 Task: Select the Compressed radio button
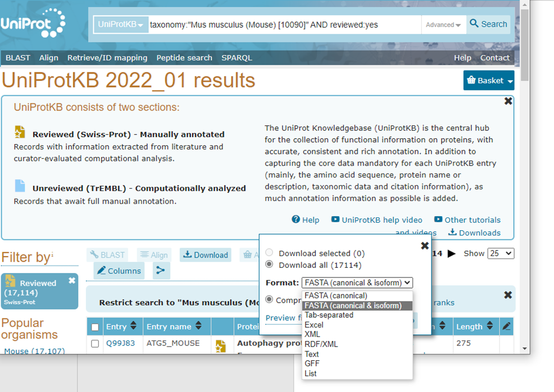tap(269, 299)
